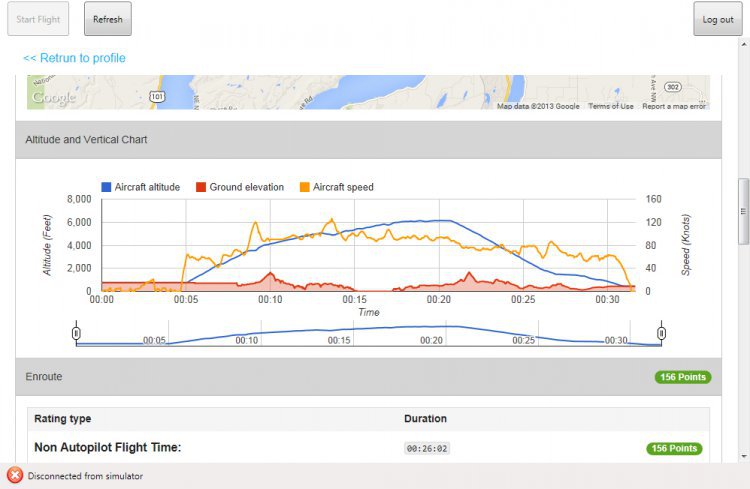
Task: Click the red Ground elevation legend swatch
Action: 201,187
